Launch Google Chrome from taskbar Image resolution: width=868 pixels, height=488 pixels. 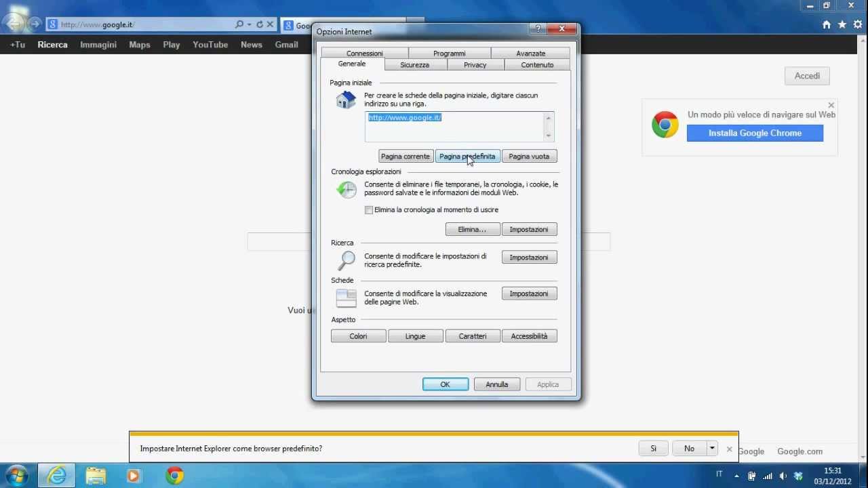click(x=174, y=475)
